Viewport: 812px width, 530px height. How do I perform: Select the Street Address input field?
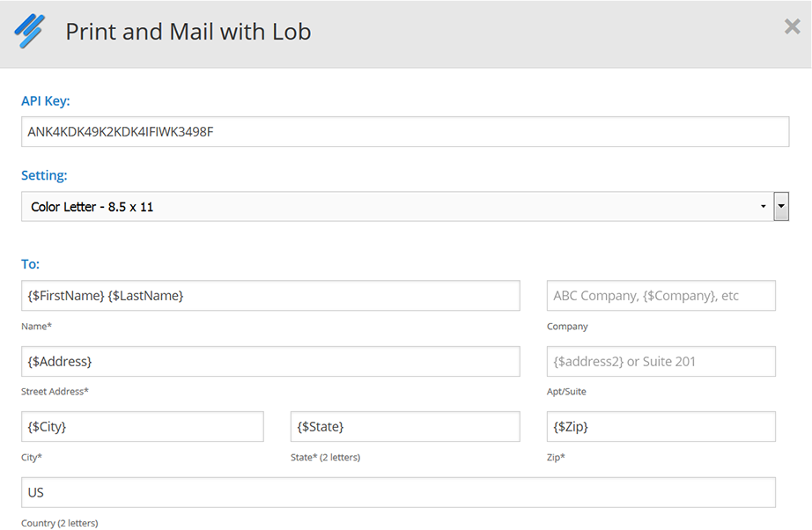coord(270,361)
